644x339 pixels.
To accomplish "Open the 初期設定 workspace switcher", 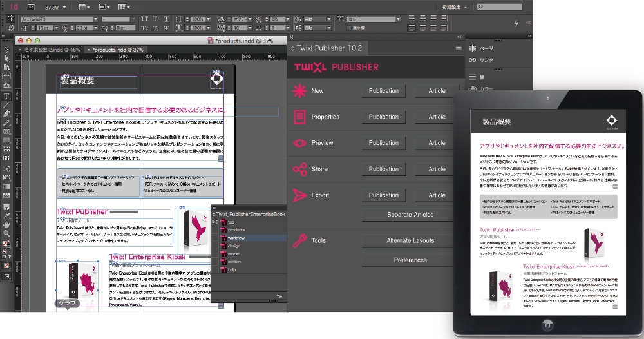I will (x=454, y=7).
